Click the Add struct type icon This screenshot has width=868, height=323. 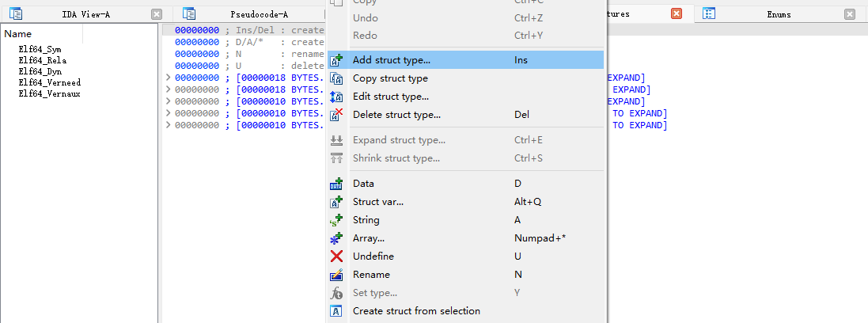(336, 60)
